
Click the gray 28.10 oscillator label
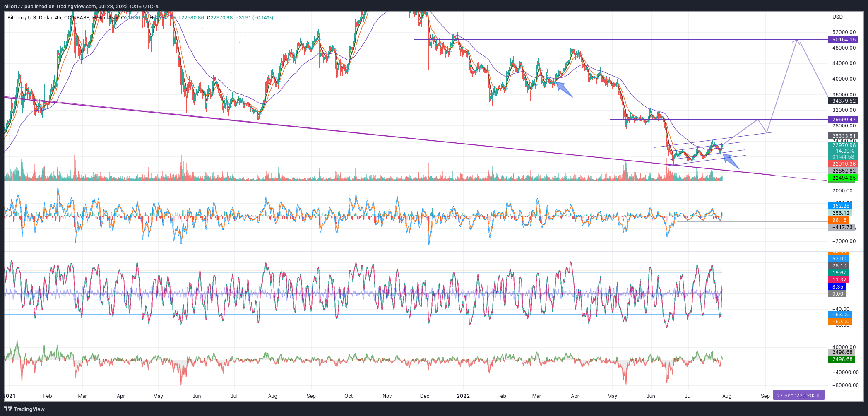click(x=839, y=266)
